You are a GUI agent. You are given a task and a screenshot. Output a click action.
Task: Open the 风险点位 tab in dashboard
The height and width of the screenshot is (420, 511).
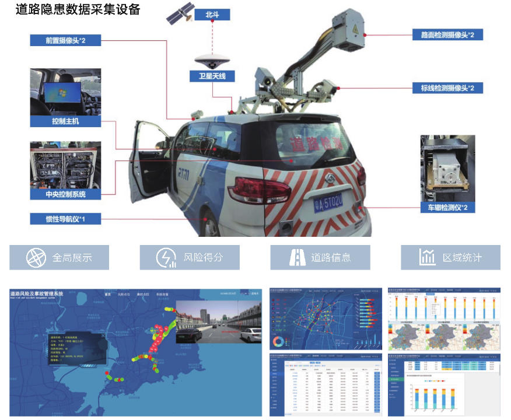tap(125, 295)
